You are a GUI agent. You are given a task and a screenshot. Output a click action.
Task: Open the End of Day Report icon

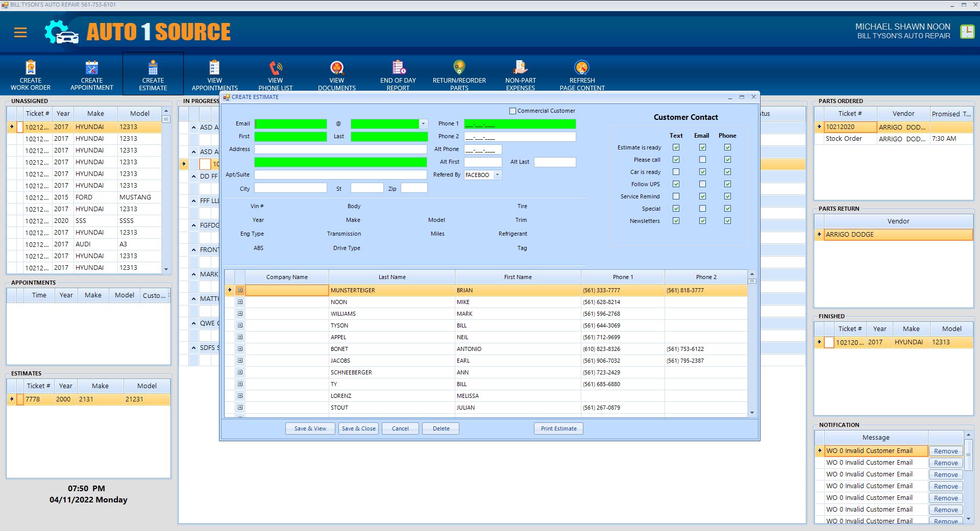(x=398, y=68)
